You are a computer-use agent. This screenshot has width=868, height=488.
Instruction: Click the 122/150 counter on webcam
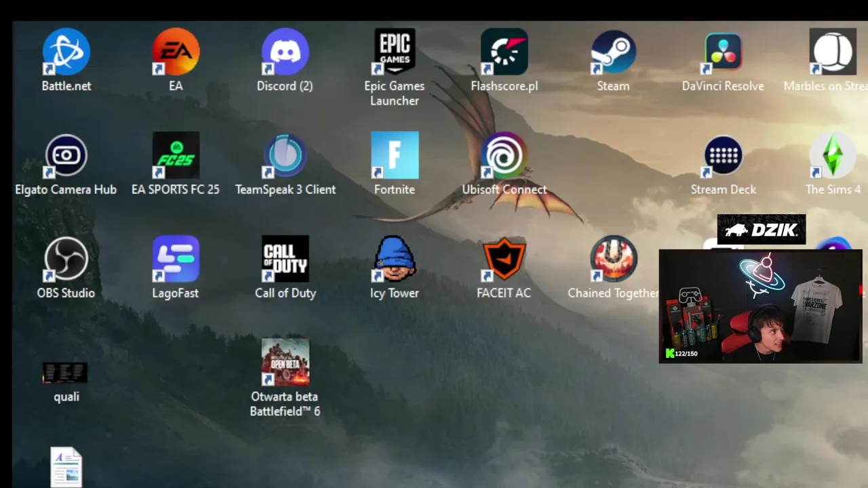click(682, 353)
